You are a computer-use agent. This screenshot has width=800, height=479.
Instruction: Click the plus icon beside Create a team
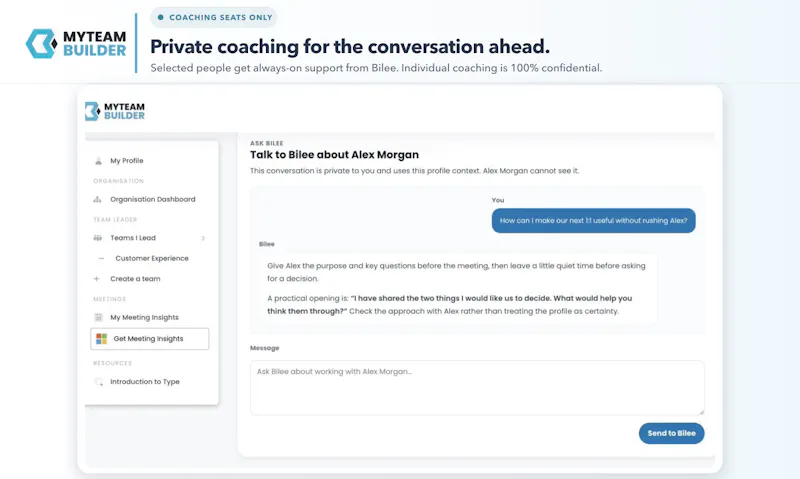(x=96, y=279)
